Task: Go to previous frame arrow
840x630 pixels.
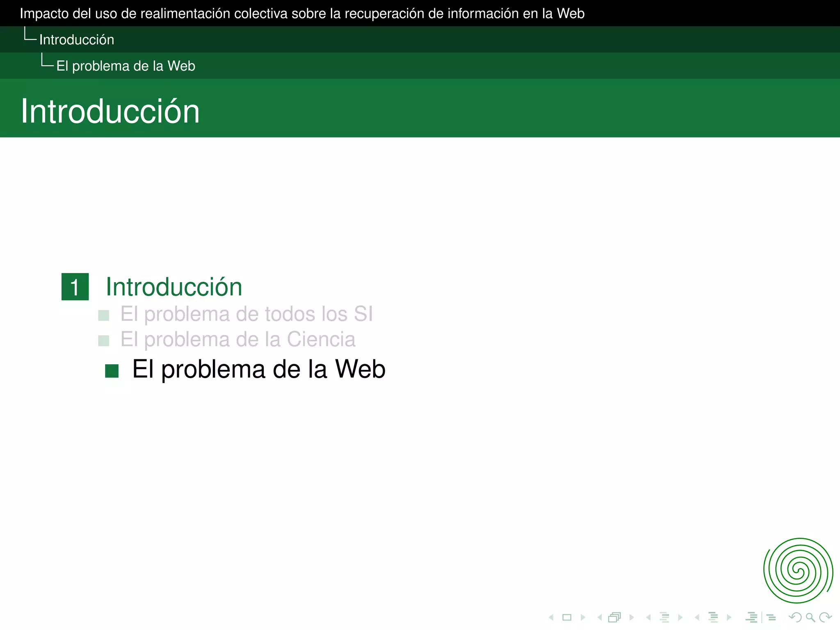Action: coord(600,617)
